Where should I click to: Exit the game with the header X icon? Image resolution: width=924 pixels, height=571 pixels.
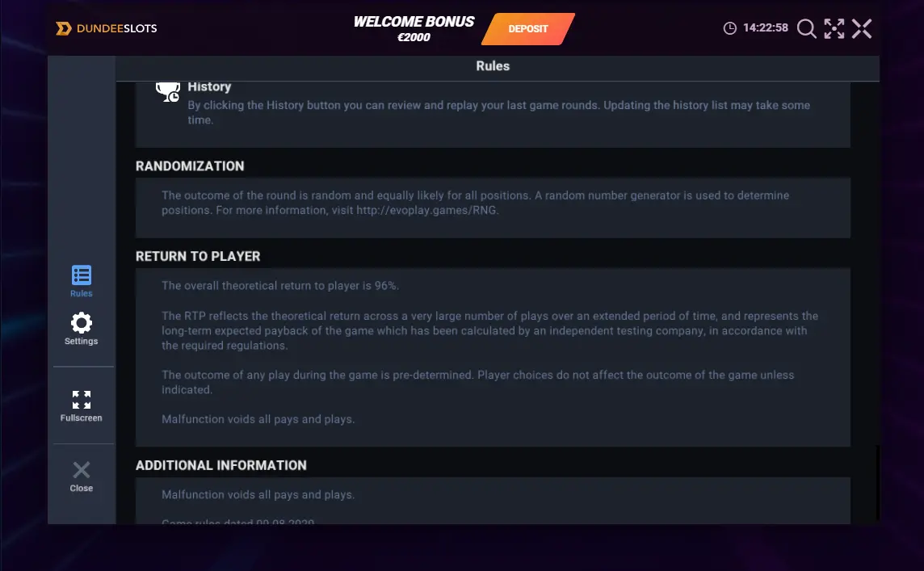pos(862,28)
